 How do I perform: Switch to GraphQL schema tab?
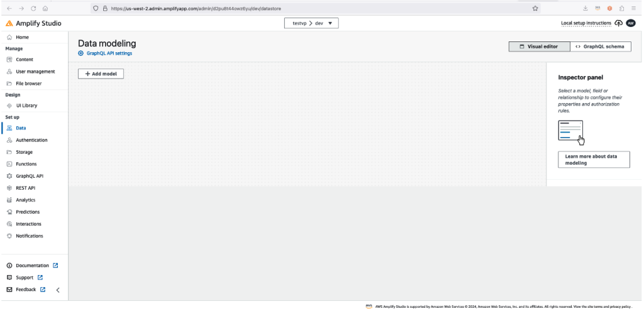[601, 46]
